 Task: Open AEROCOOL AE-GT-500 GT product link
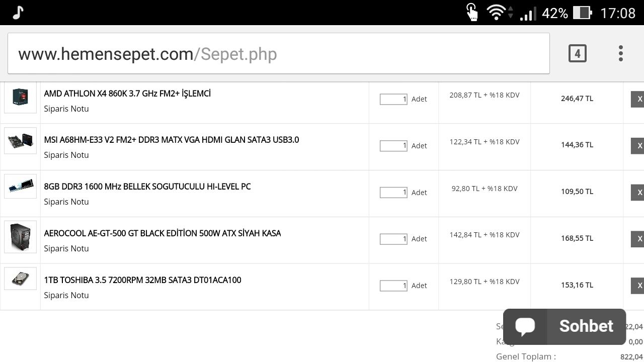click(163, 233)
